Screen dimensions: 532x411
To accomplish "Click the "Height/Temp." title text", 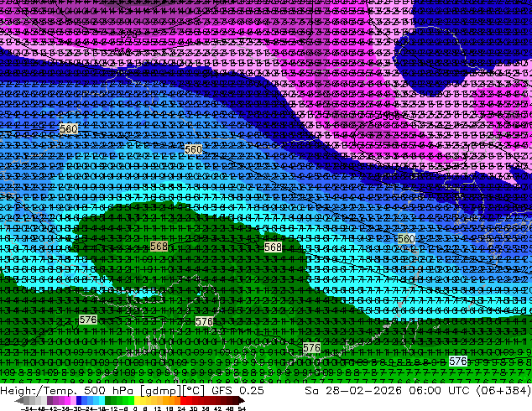I will (x=39, y=391).
